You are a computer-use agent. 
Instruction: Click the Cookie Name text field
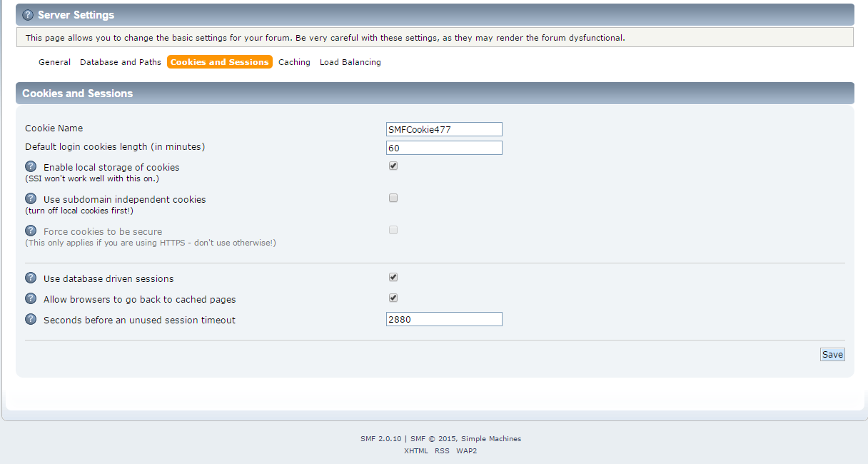444,129
